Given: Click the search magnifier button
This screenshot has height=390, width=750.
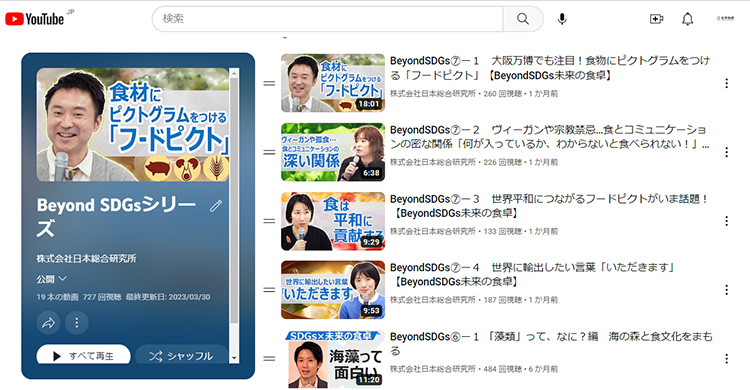Looking at the screenshot, I should click(x=523, y=19).
